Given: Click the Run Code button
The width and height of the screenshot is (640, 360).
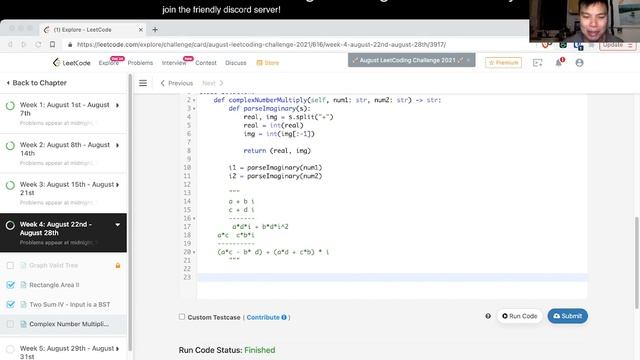Looking at the screenshot, I should point(520,316).
